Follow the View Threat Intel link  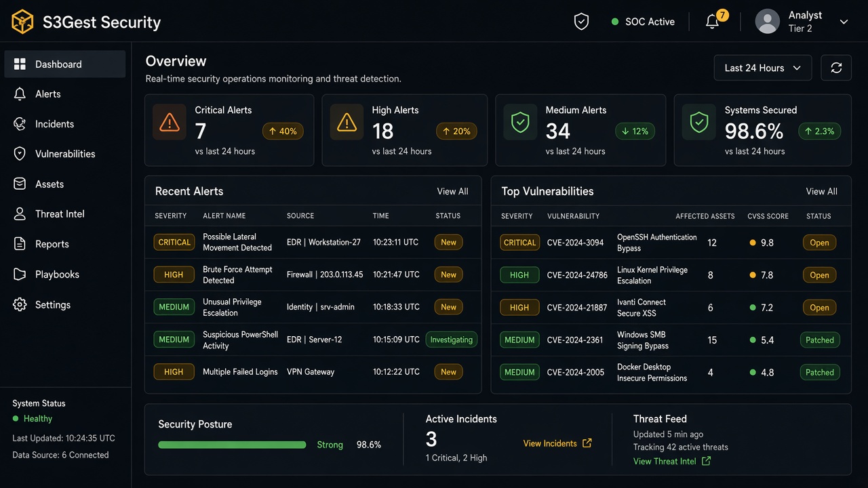672,461
